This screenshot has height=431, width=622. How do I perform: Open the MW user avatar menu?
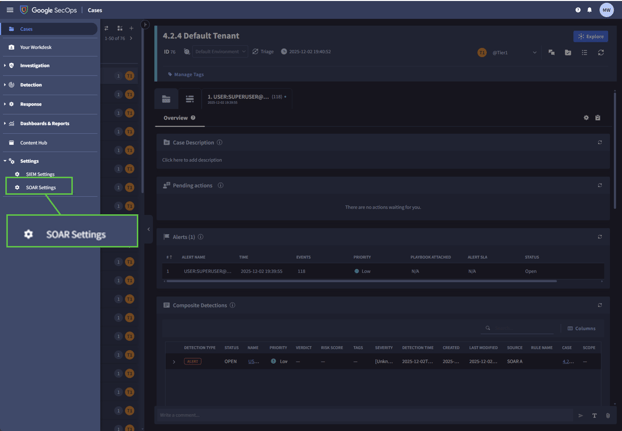606,10
